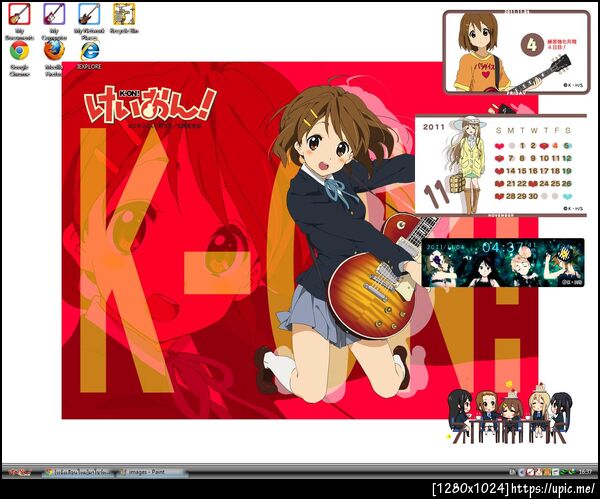
Task: Click the Start button on the taskbar
Action: click(x=20, y=472)
